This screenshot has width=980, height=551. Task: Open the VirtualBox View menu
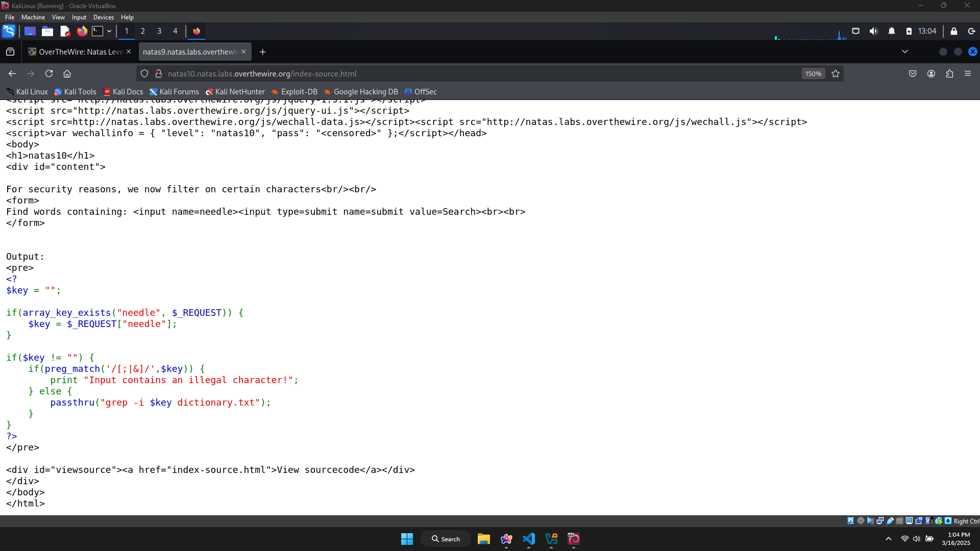point(58,17)
